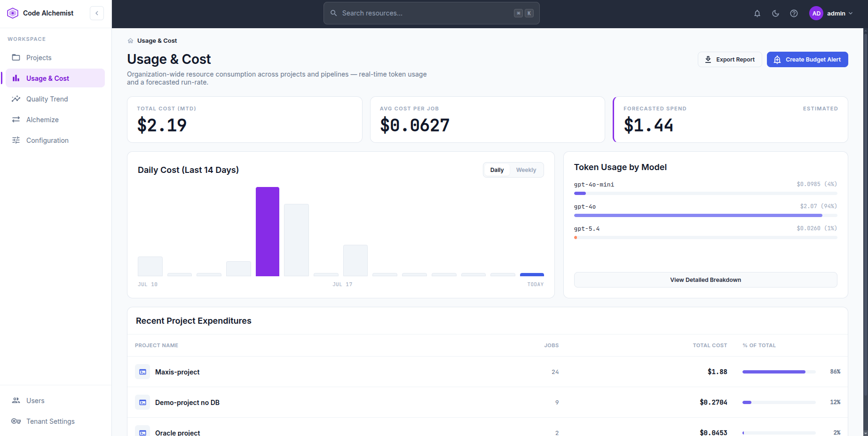Click the PROJECT NAME column header
The height and width of the screenshot is (436, 868).
point(157,345)
